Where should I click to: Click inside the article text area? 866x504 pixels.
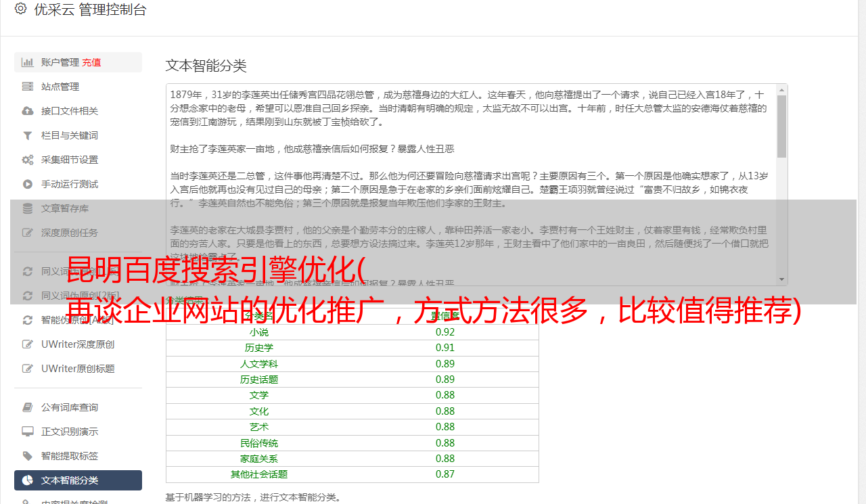(471, 184)
